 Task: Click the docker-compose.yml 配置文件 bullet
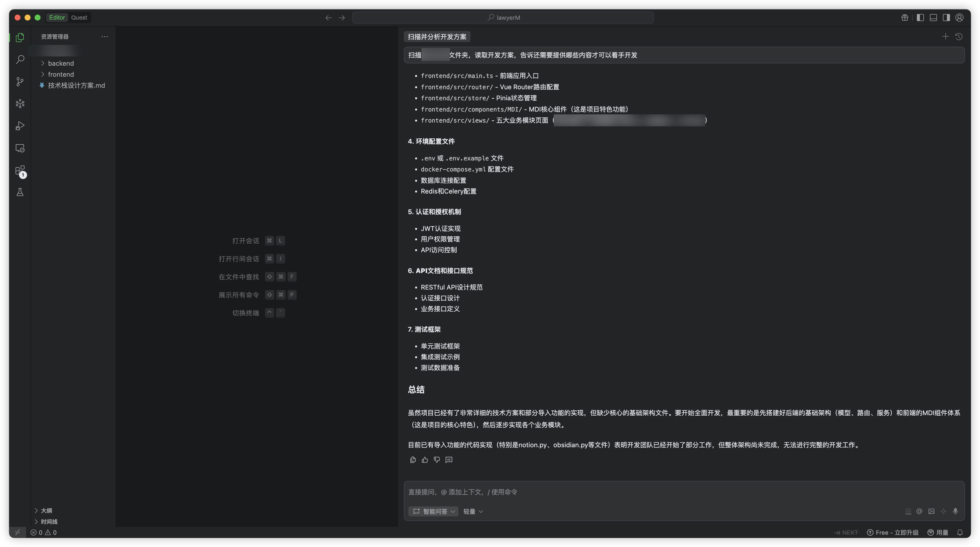coord(467,169)
